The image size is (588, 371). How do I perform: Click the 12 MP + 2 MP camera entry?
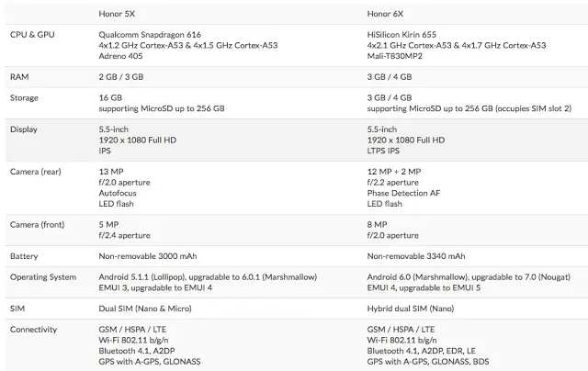394,172
